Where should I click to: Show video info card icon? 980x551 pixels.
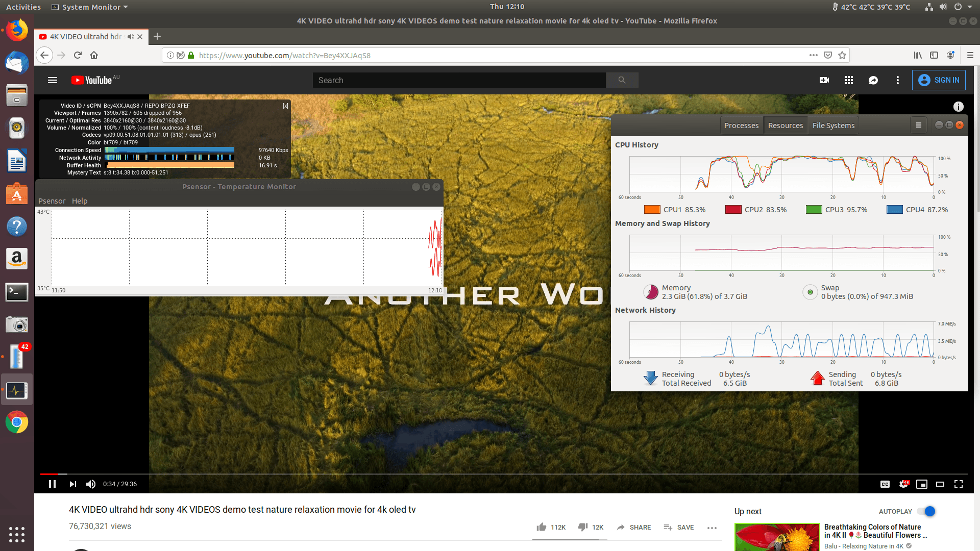959,106
